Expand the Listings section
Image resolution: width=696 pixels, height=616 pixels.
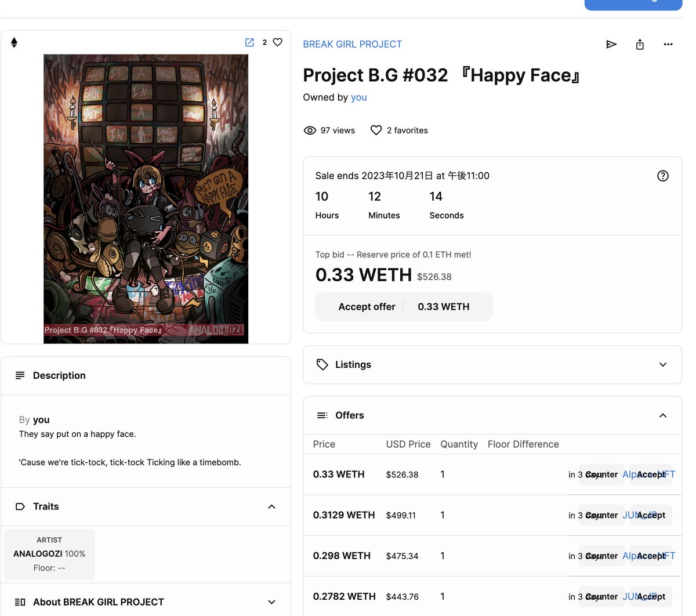click(663, 364)
